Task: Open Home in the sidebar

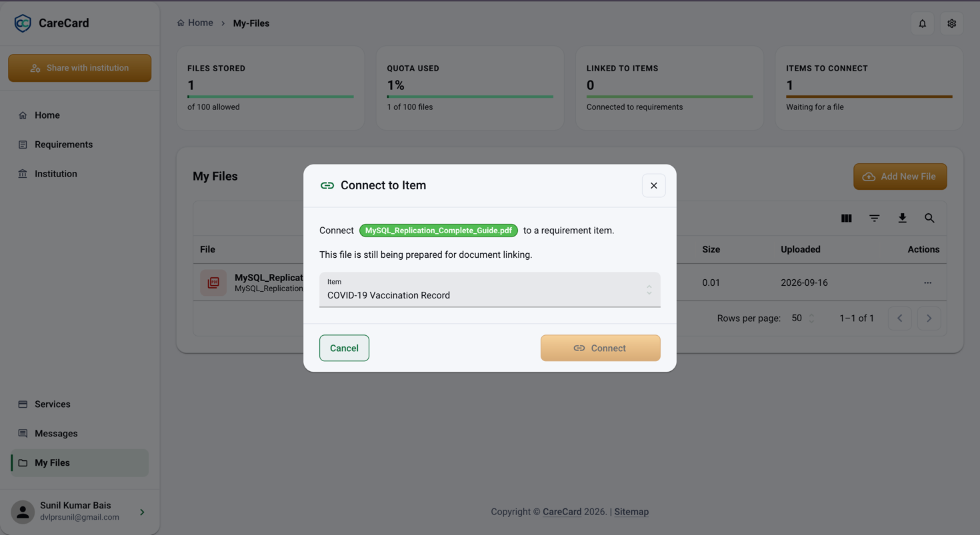Action: 80,115
